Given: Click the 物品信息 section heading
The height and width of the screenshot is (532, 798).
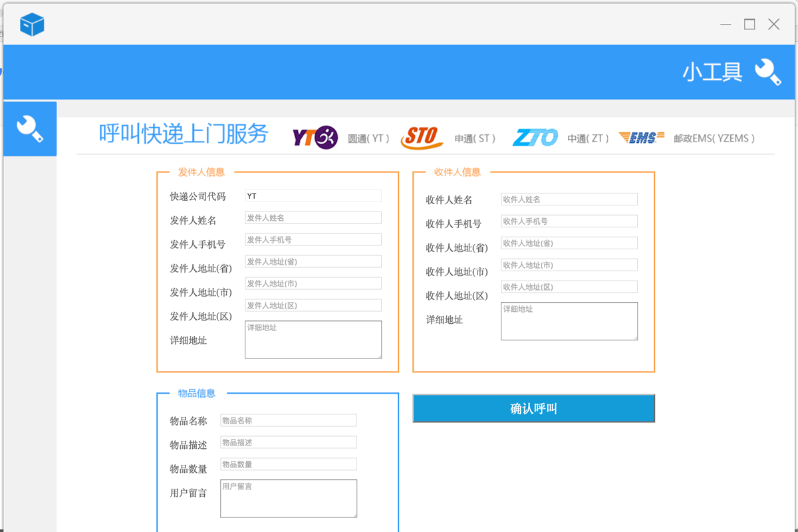Looking at the screenshot, I should (197, 393).
